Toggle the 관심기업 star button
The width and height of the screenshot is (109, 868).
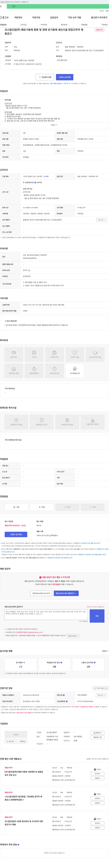tap(10, 741)
